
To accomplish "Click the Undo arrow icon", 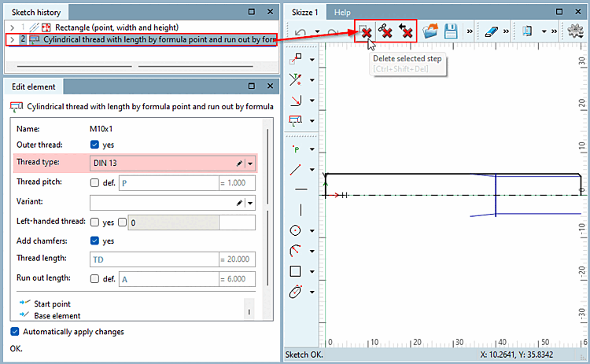I will tap(301, 32).
